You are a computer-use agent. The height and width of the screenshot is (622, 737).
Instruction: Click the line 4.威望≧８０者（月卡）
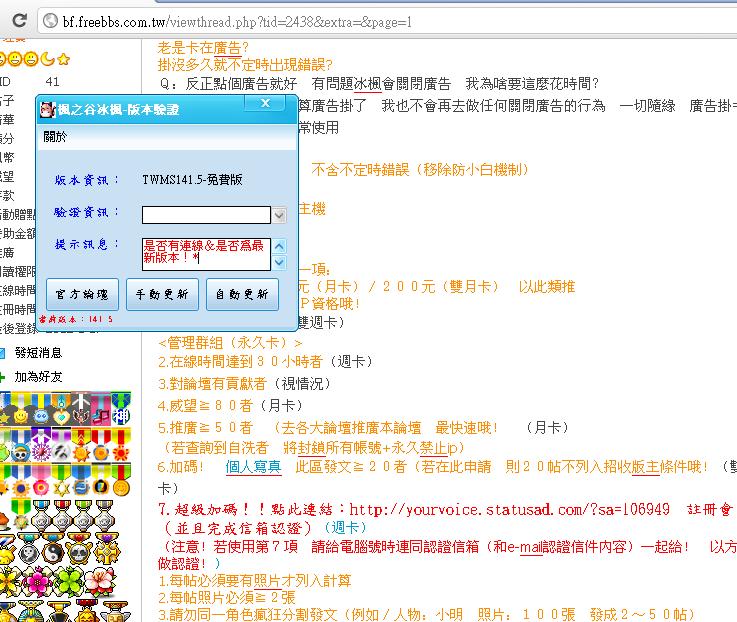[230, 405]
